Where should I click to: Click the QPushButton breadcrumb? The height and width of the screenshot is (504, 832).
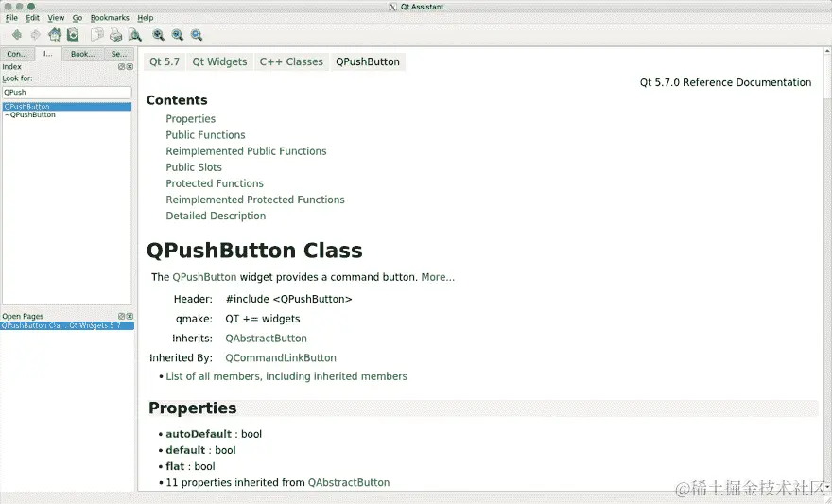pos(368,61)
